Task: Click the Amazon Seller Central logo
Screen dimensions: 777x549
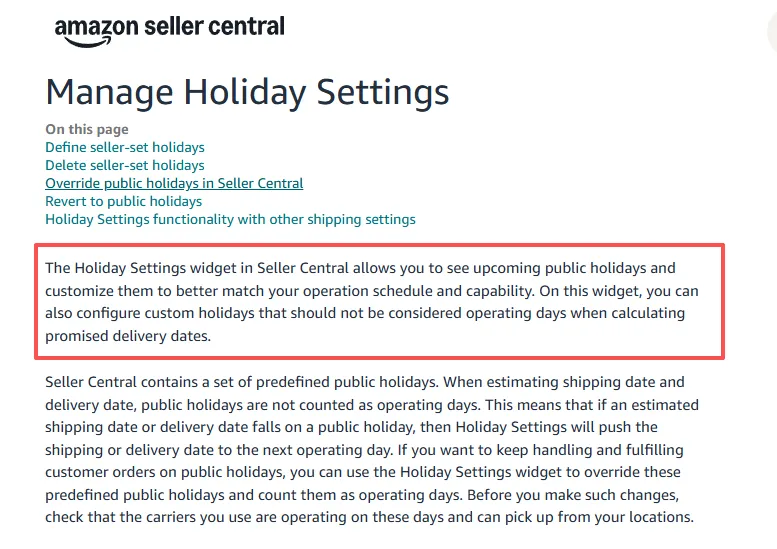Action: tap(169, 29)
